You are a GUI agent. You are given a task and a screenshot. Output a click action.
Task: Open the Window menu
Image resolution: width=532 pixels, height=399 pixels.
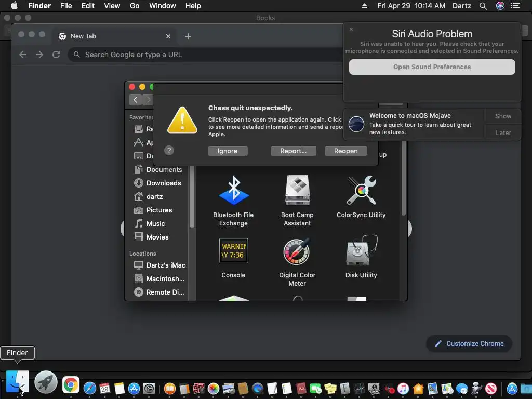click(x=163, y=6)
